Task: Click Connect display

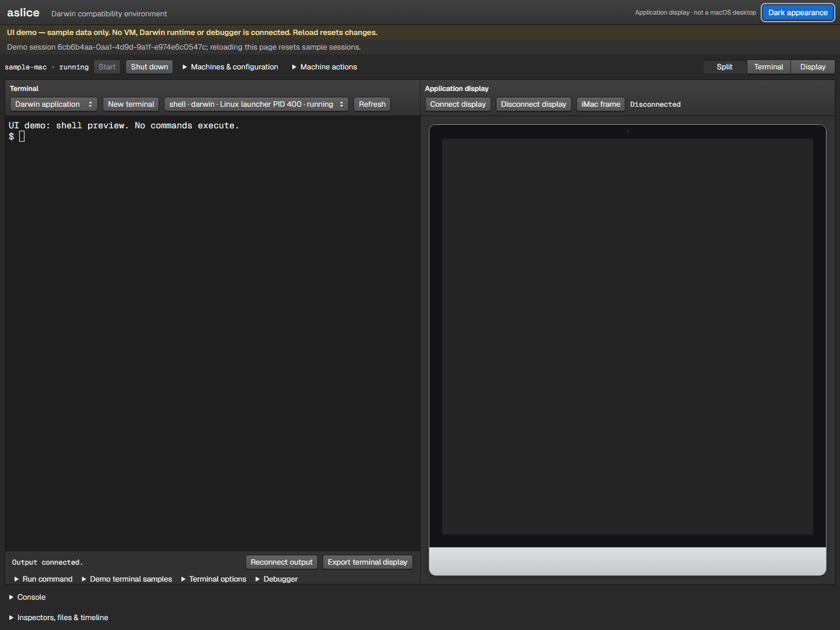Action: click(x=458, y=104)
